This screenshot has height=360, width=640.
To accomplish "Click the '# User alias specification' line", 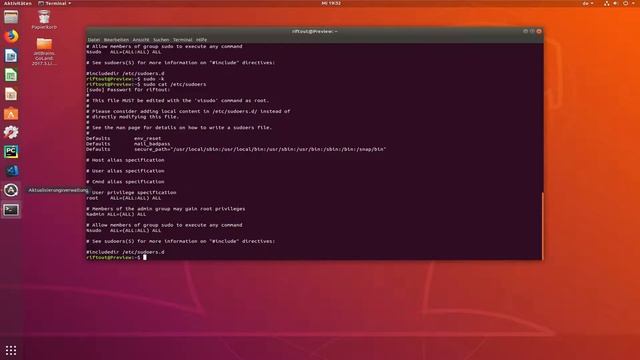I will pos(125,171).
